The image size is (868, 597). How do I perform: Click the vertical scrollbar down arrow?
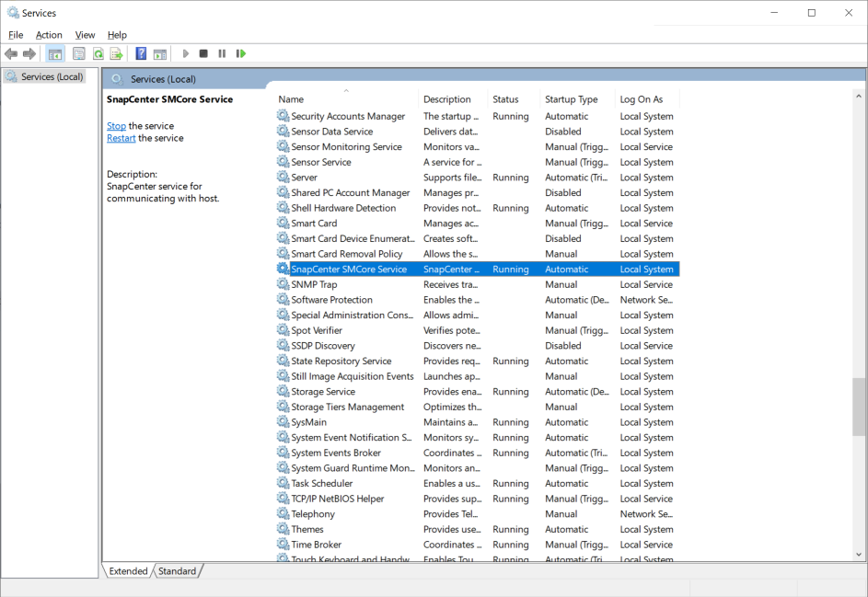click(x=859, y=555)
